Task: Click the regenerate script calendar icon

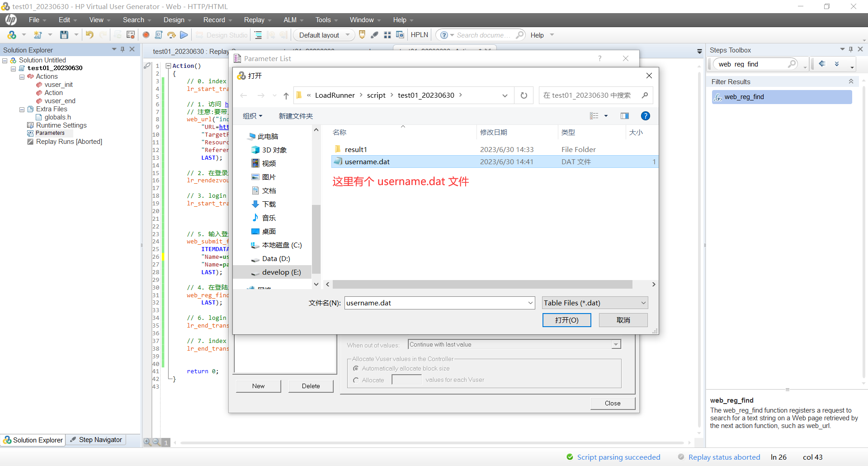Action: point(131,35)
